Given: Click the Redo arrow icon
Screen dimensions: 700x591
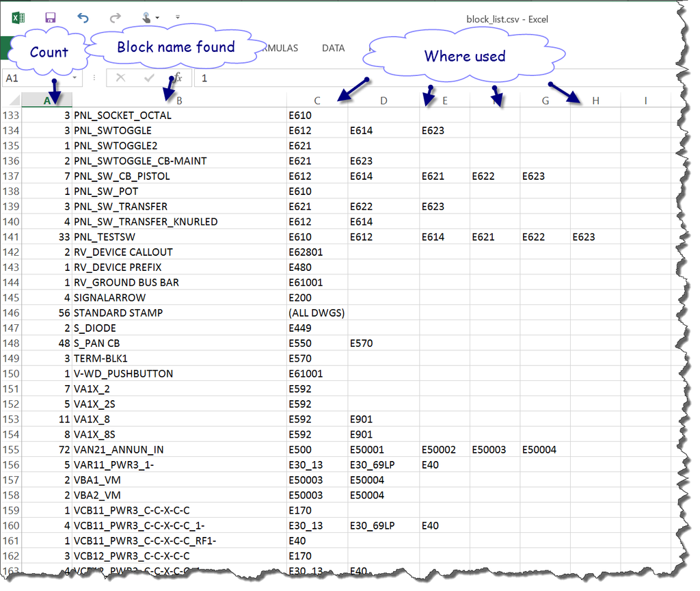Looking at the screenshot, I should (x=116, y=18).
